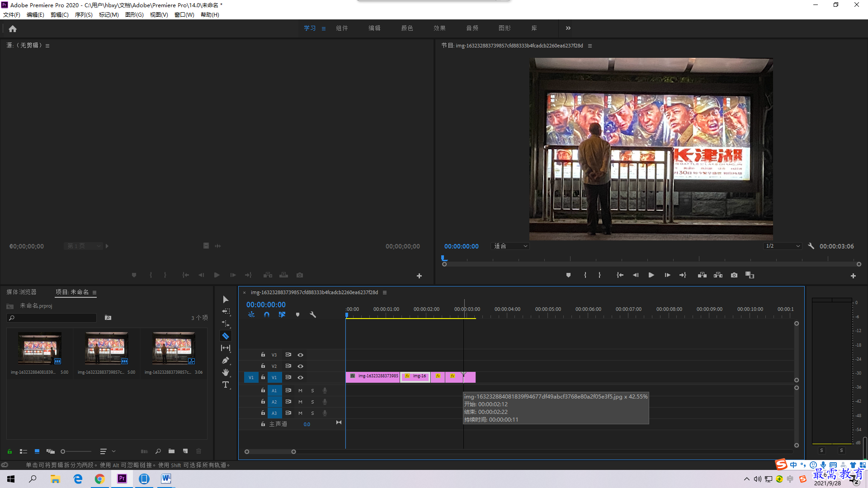
Task: Toggle V1 track output eye
Action: [300, 377]
